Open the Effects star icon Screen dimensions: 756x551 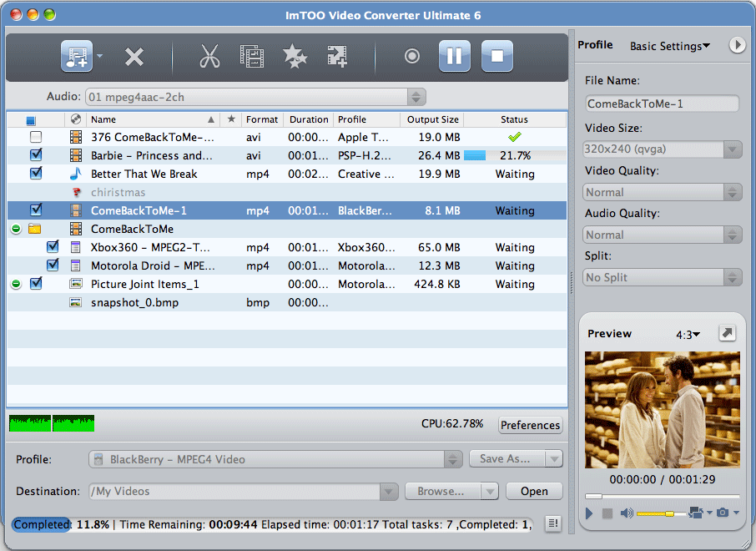pyautogui.click(x=295, y=56)
